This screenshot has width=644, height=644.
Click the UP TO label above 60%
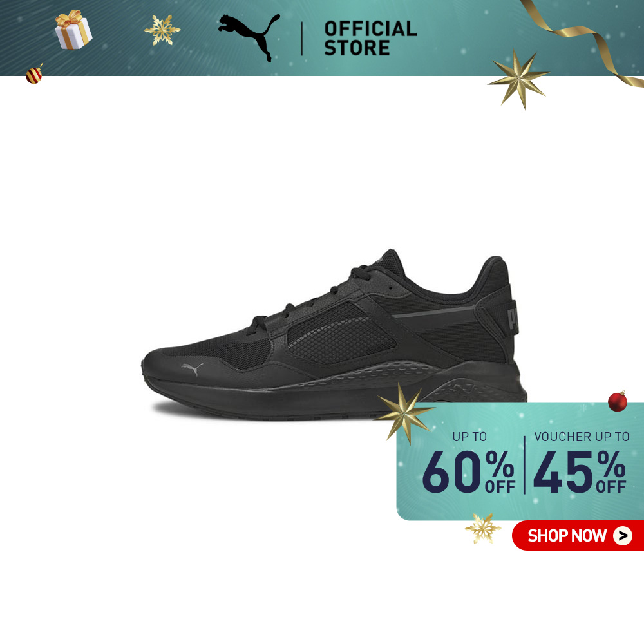pos(469,437)
